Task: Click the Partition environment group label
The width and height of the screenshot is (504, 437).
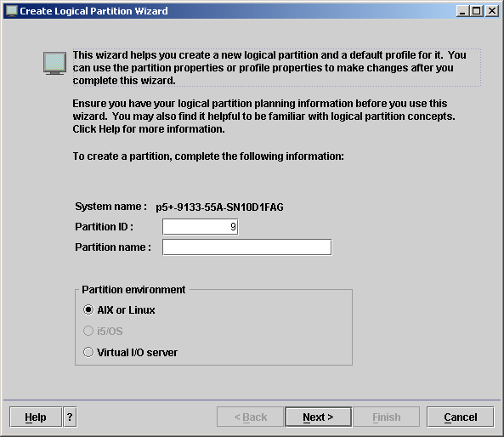Action: 133,290
